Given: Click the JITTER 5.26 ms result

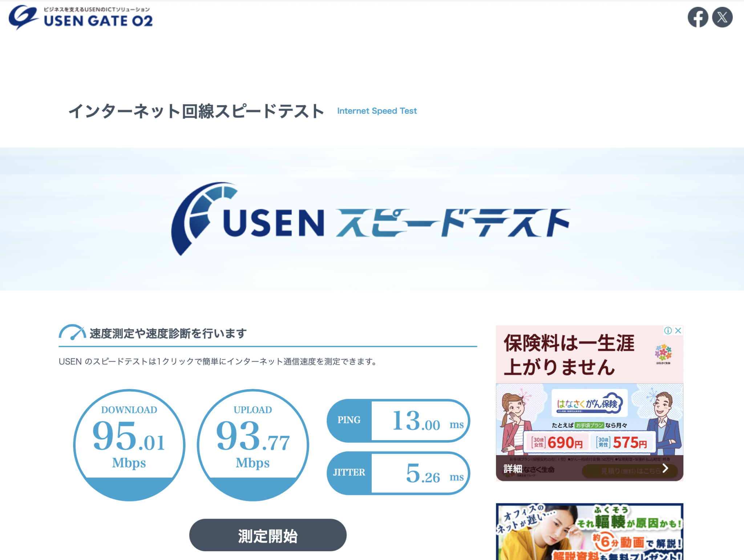Looking at the screenshot, I should click(399, 473).
